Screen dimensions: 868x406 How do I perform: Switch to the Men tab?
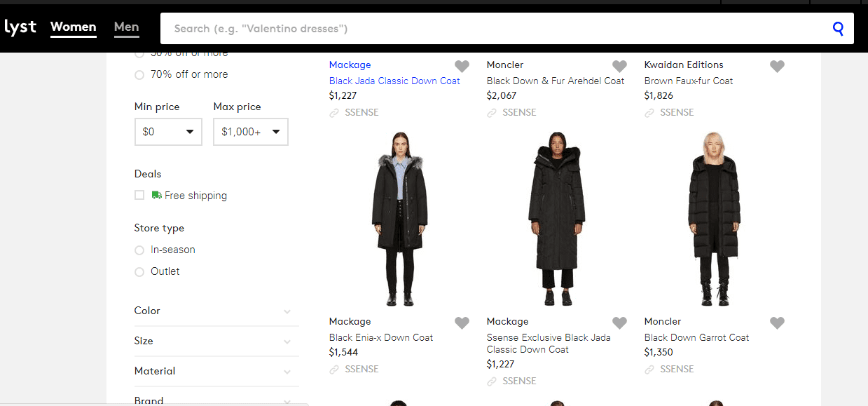point(127,27)
